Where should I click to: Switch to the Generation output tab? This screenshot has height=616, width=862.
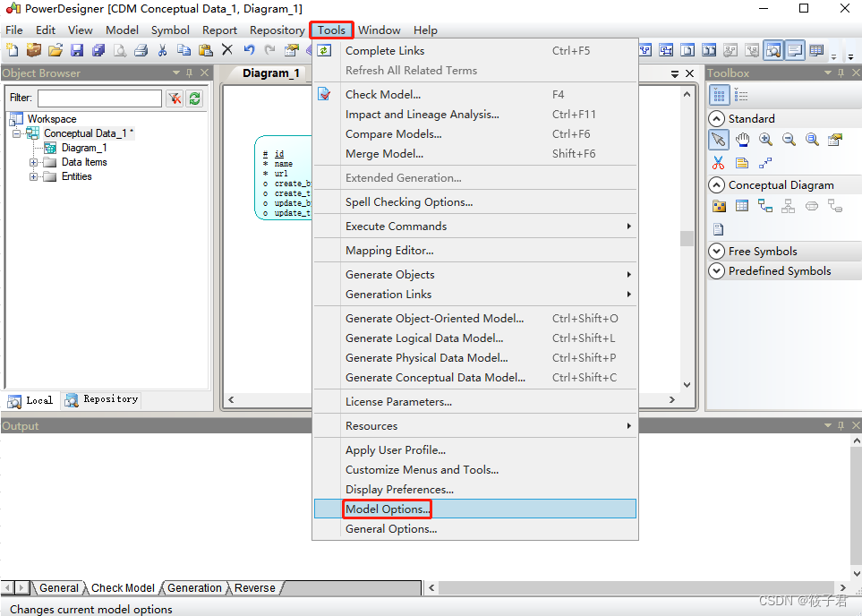pyautogui.click(x=194, y=588)
